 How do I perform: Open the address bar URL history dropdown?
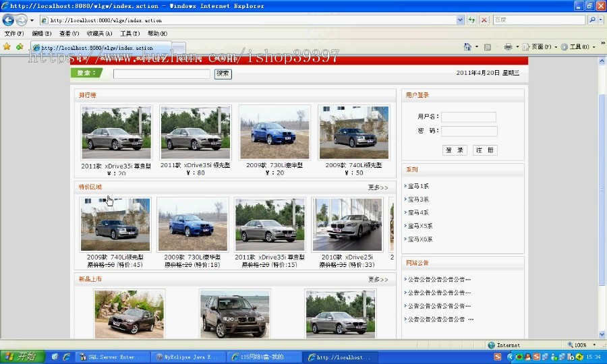(460, 20)
